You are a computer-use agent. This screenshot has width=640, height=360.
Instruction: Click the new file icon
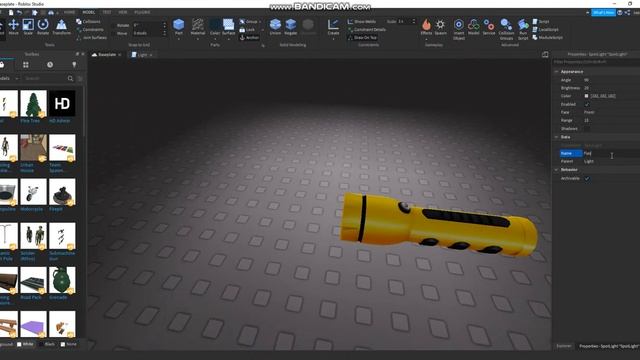[11, 13]
